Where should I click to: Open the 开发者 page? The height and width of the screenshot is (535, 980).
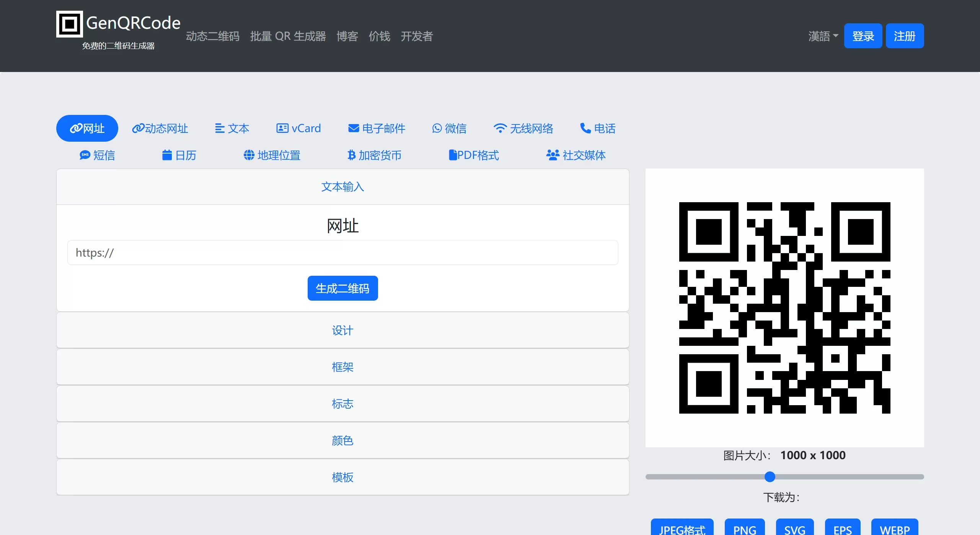point(417,36)
